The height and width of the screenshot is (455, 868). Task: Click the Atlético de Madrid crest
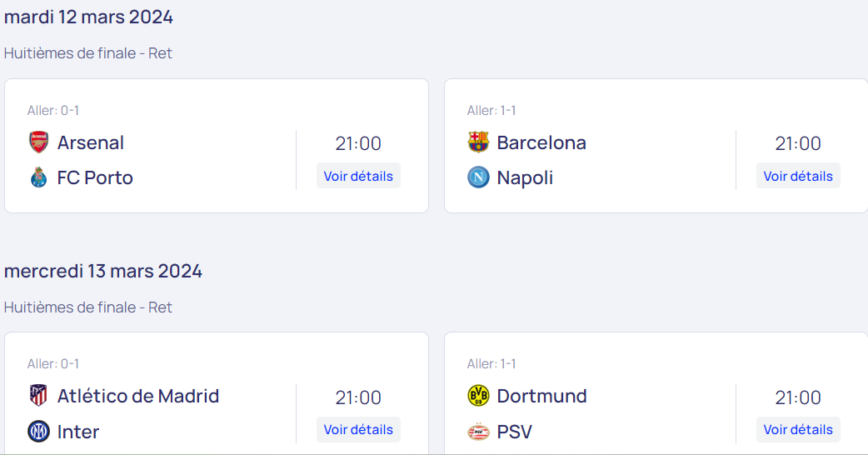click(39, 396)
